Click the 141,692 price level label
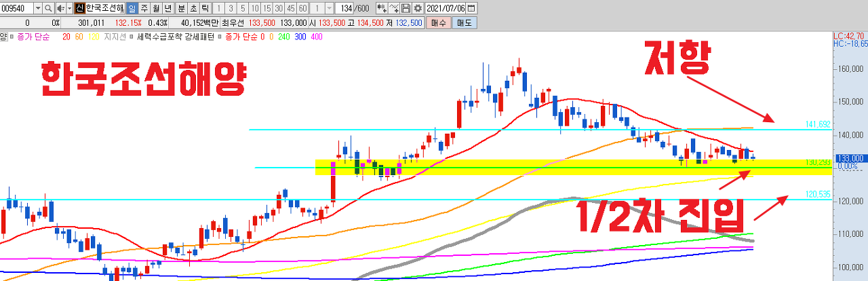The width and height of the screenshot is (868, 281). pos(818,125)
